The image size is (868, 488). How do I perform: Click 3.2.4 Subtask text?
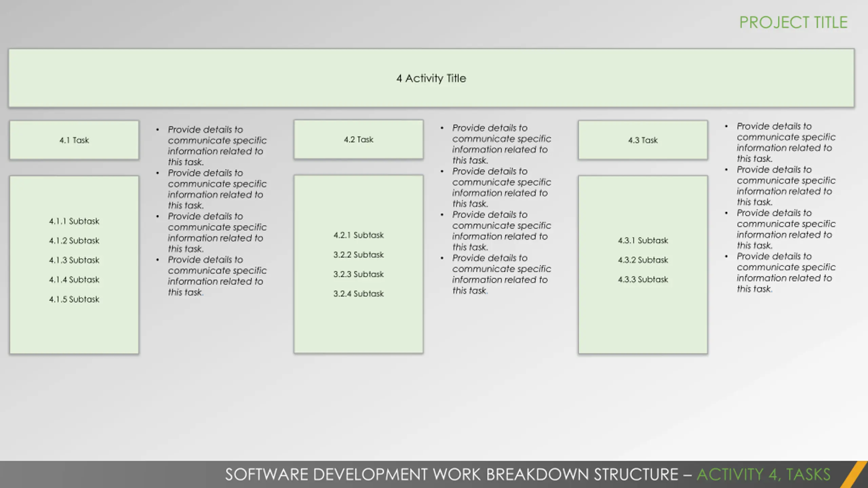(358, 293)
